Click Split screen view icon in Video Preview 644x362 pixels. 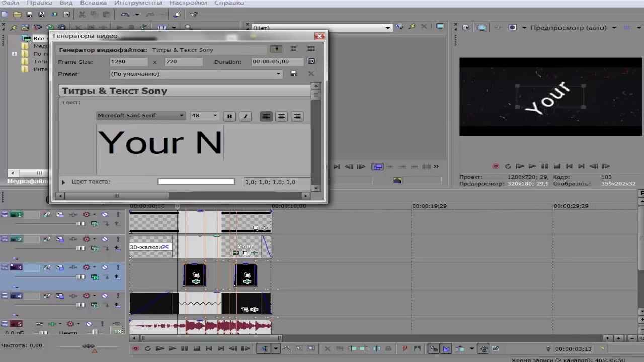pyautogui.click(x=513, y=28)
